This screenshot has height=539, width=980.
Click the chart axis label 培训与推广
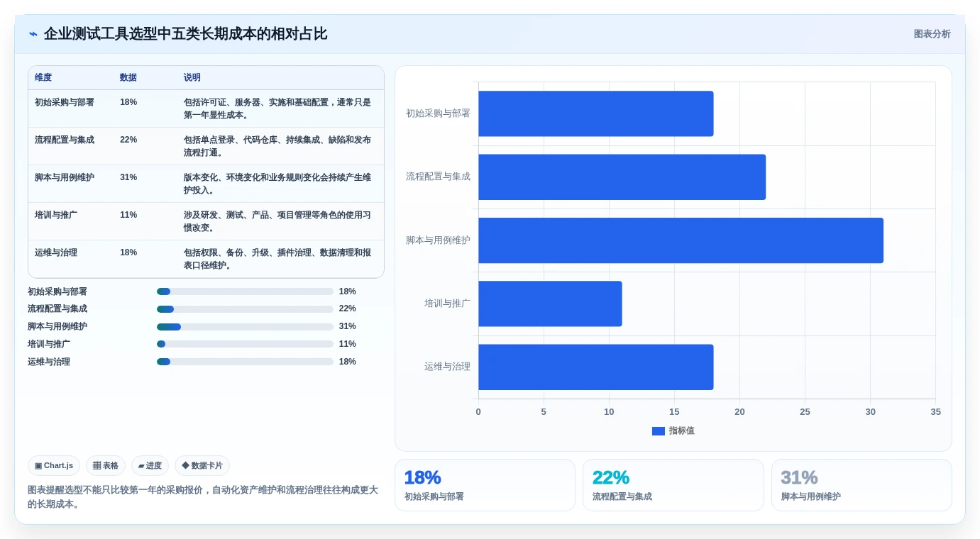[x=447, y=304]
